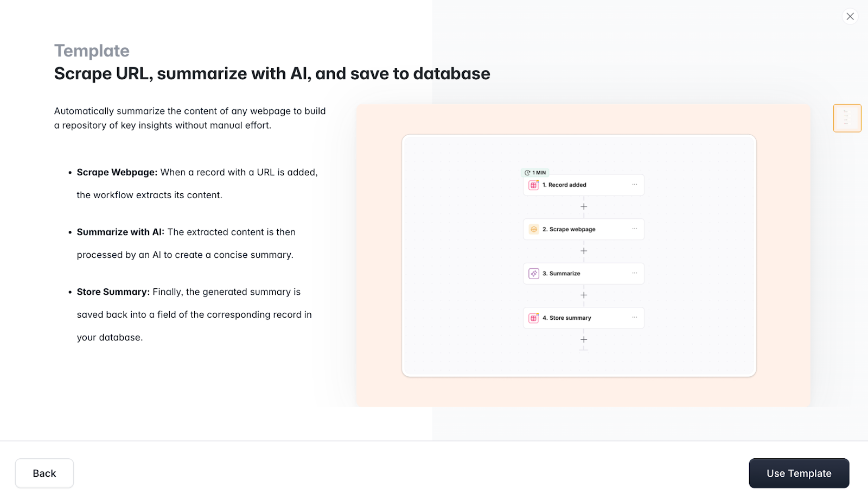Select the "2. Scrape webpage" workflow step
The height and width of the screenshot is (499, 868).
tap(575, 229)
